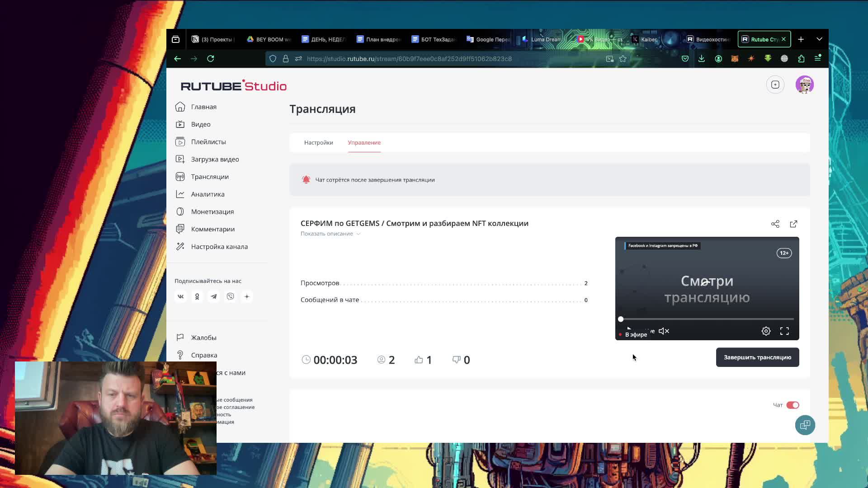The width and height of the screenshot is (868, 488).
Task: Open the Telegram social icon
Action: 214,296
